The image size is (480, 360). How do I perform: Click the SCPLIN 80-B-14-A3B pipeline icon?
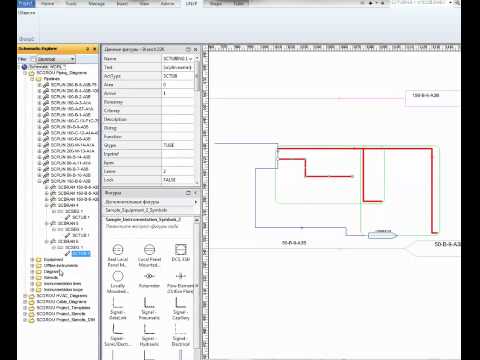[x=46, y=157]
